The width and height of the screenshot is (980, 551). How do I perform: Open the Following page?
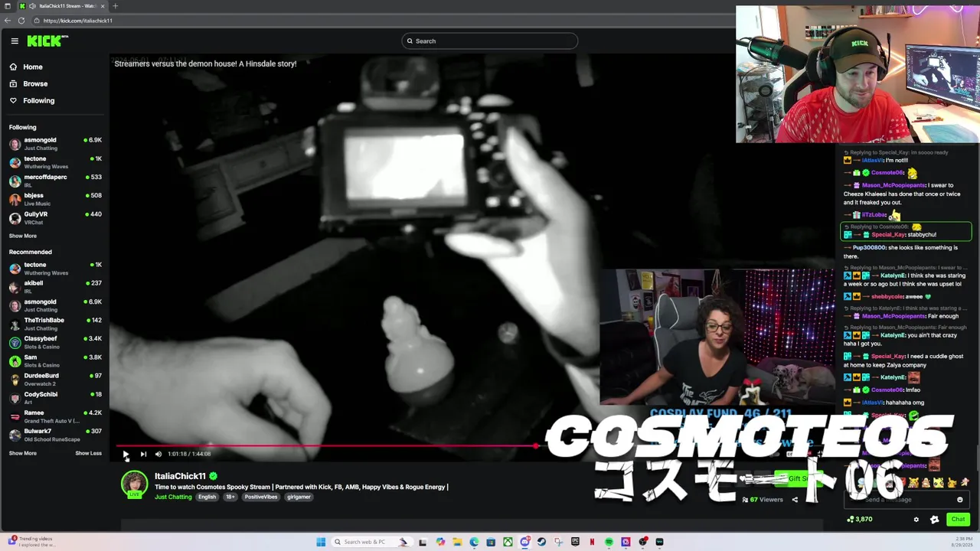coord(32,100)
